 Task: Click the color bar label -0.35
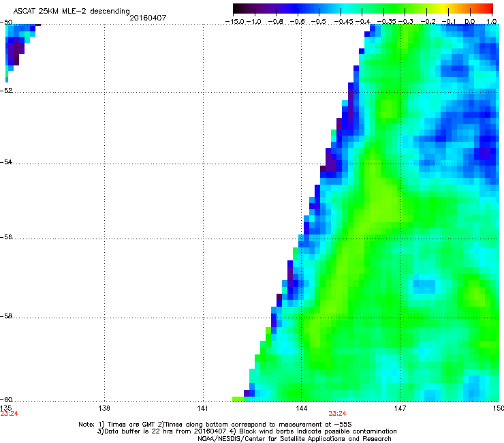pyautogui.click(x=387, y=22)
